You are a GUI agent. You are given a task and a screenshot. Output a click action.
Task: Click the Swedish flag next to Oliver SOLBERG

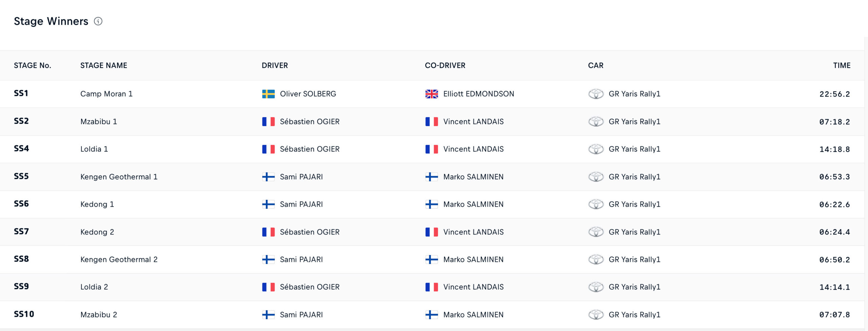(x=268, y=94)
